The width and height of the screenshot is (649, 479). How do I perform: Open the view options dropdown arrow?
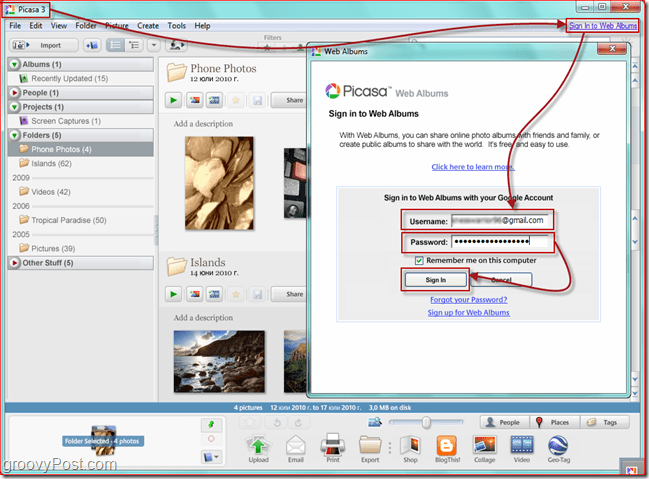click(x=154, y=45)
